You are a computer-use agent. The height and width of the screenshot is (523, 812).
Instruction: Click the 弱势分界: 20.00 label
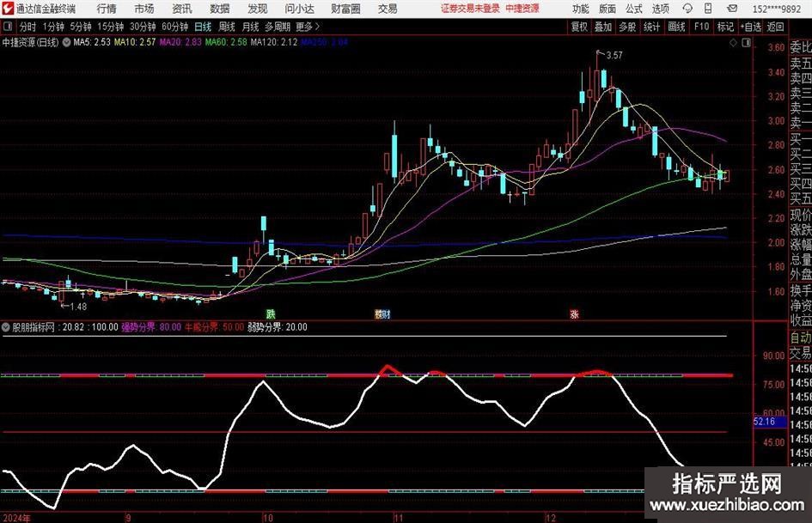tap(277, 327)
